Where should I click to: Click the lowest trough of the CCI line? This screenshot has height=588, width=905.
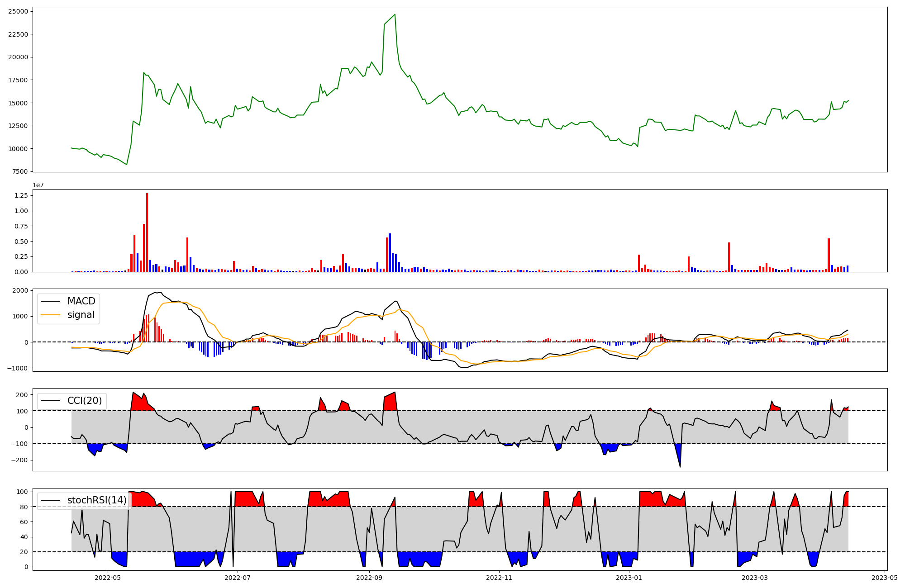[680, 467]
